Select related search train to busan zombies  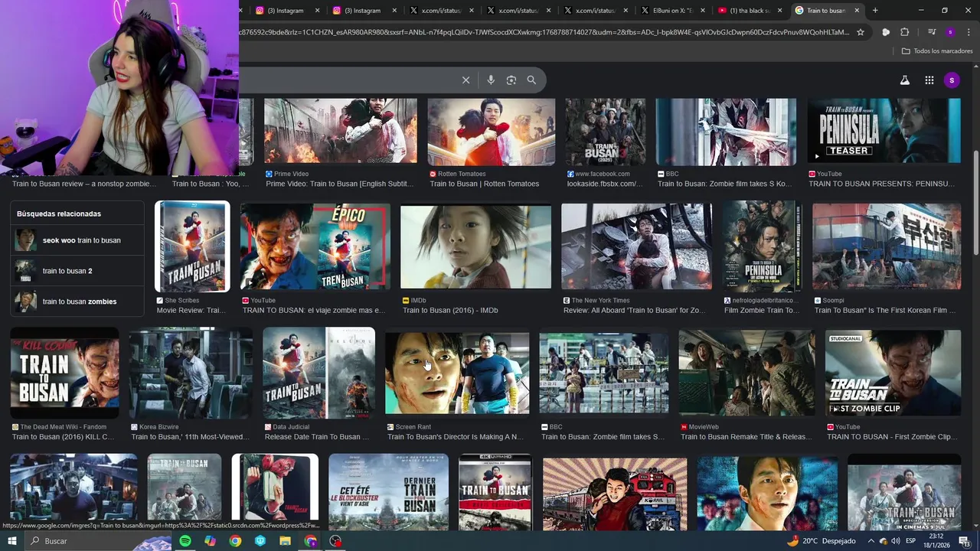[77, 302]
